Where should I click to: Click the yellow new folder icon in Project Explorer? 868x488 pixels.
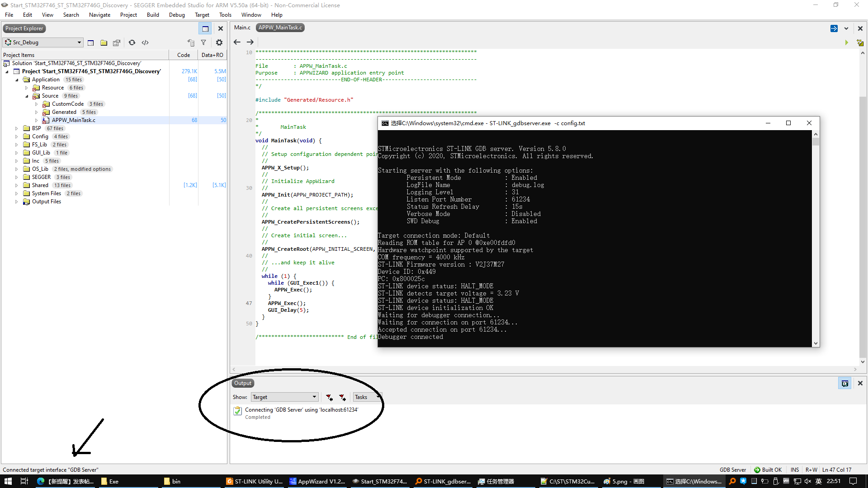(104, 42)
